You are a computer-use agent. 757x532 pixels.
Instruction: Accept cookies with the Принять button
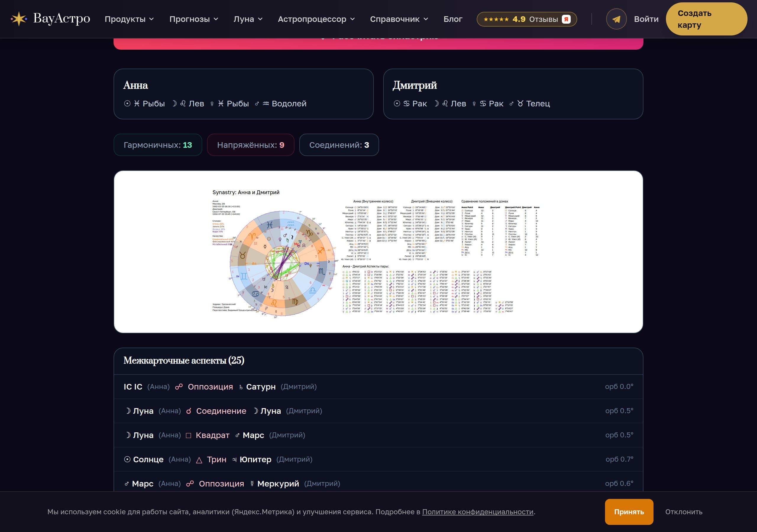point(629,512)
